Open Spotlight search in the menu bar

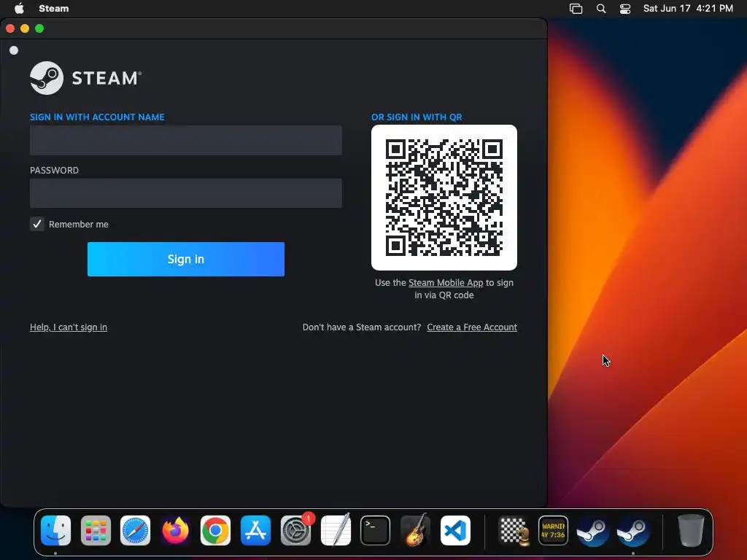[x=601, y=9]
